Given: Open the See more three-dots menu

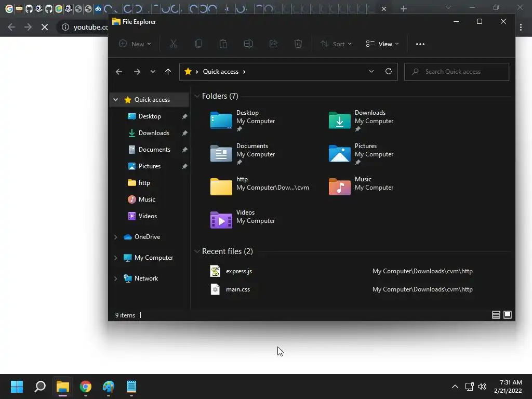Looking at the screenshot, I should [x=420, y=44].
